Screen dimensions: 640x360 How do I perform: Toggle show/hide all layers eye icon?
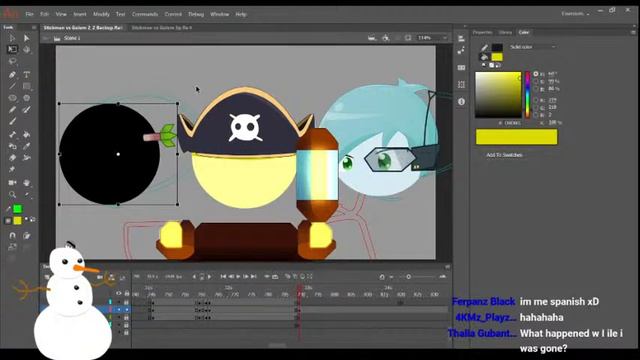click(118, 293)
